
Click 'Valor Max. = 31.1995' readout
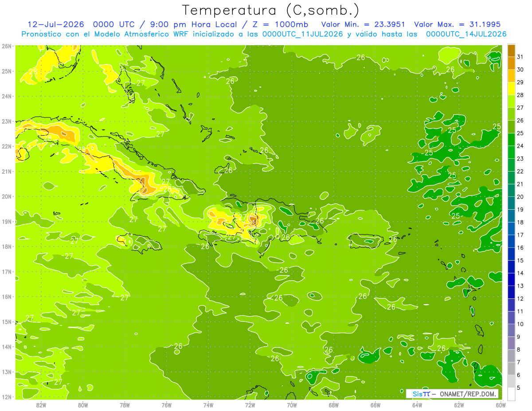tap(457, 24)
